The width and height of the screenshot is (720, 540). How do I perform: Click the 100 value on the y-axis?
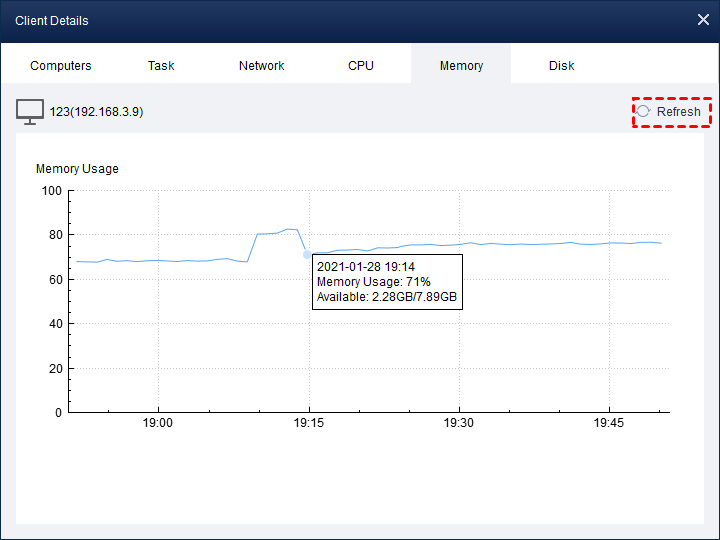click(x=50, y=191)
